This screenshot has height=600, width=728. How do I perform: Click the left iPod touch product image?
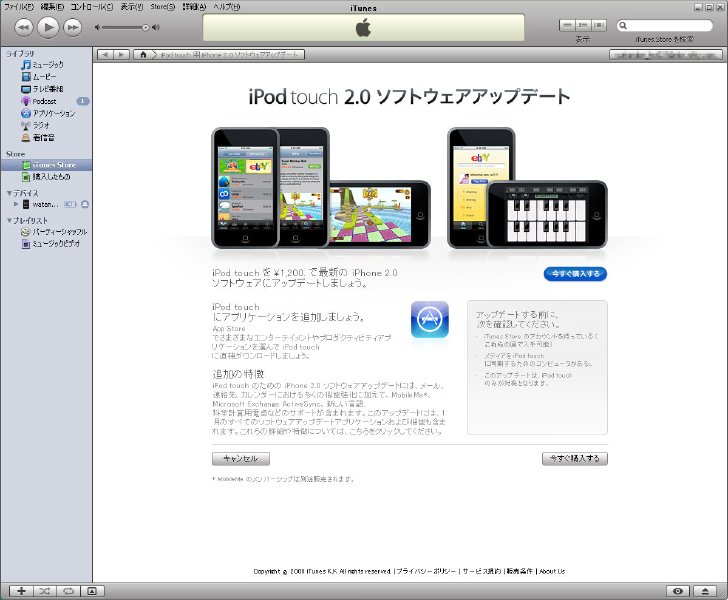tap(245, 188)
